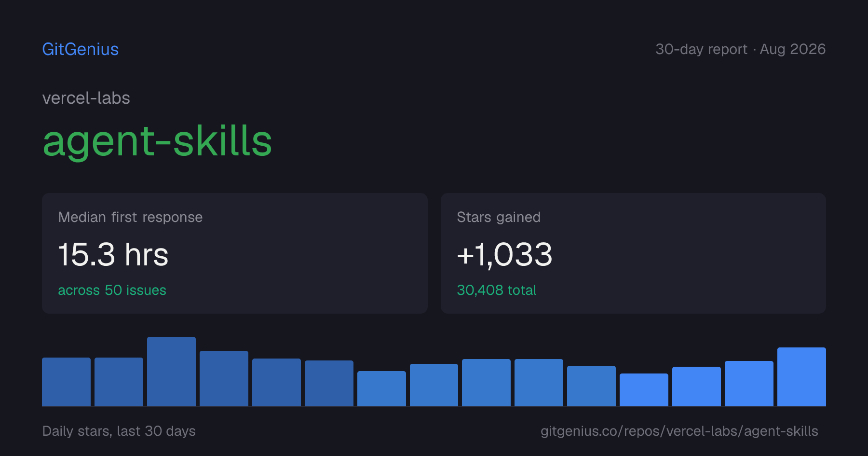
Task: Select the +1,033 stars value
Action: pyautogui.click(x=504, y=254)
